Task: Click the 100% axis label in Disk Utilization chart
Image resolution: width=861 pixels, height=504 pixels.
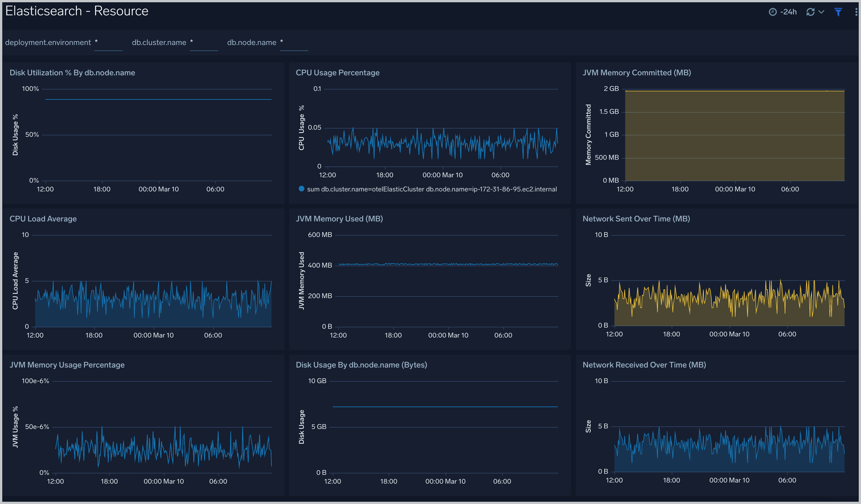Action: point(30,89)
